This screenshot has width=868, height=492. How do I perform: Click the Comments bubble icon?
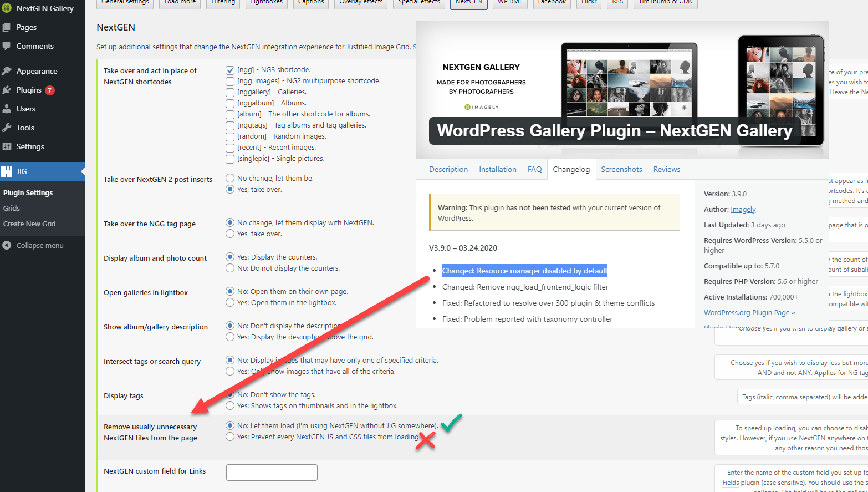pos(7,46)
